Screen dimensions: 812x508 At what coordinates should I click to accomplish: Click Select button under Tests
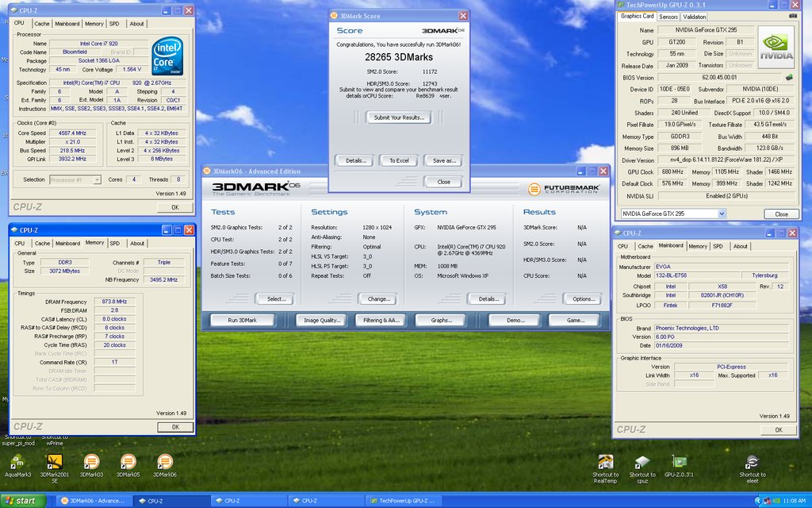click(x=276, y=299)
